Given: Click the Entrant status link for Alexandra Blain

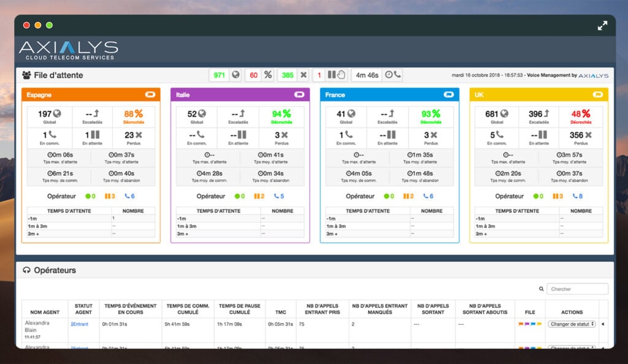Looking at the screenshot, I should tap(80, 324).
